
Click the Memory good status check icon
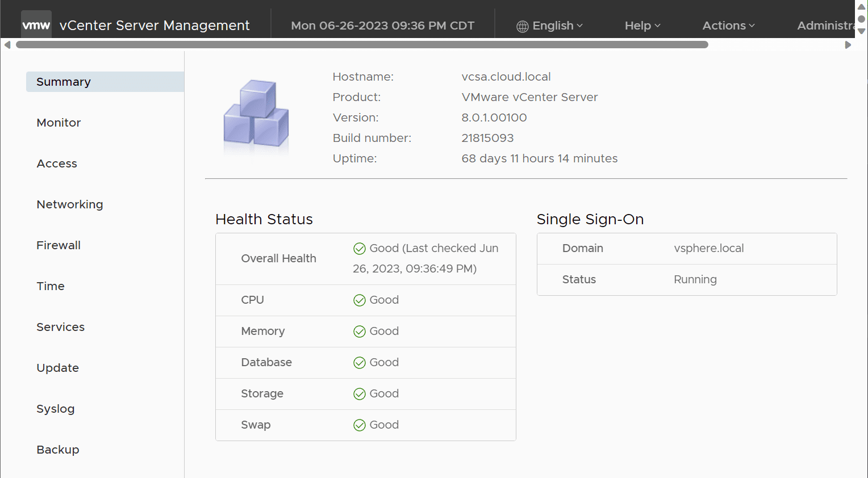(360, 332)
